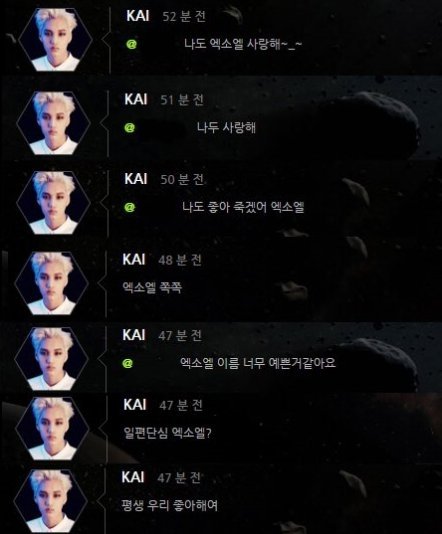Click the @ mention icon before 엑소엘 이름 너무 예쁜거같아요
The height and width of the screenshot is (534, 442).
point(128,363)
